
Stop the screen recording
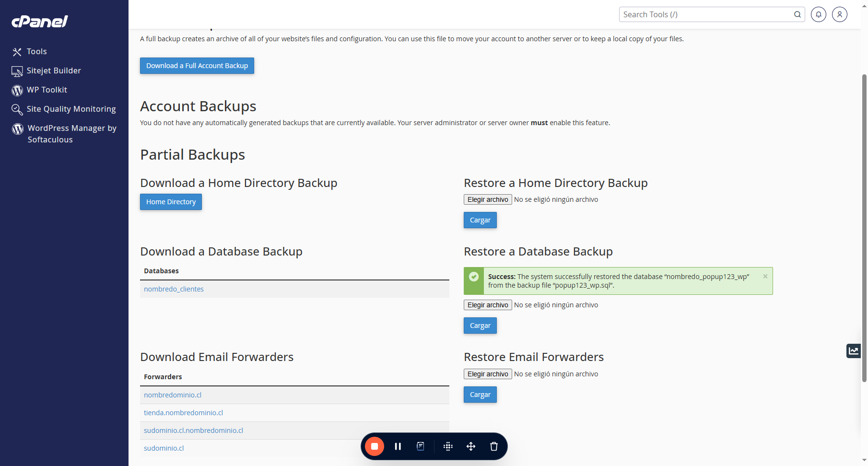[x=375, y=446]
